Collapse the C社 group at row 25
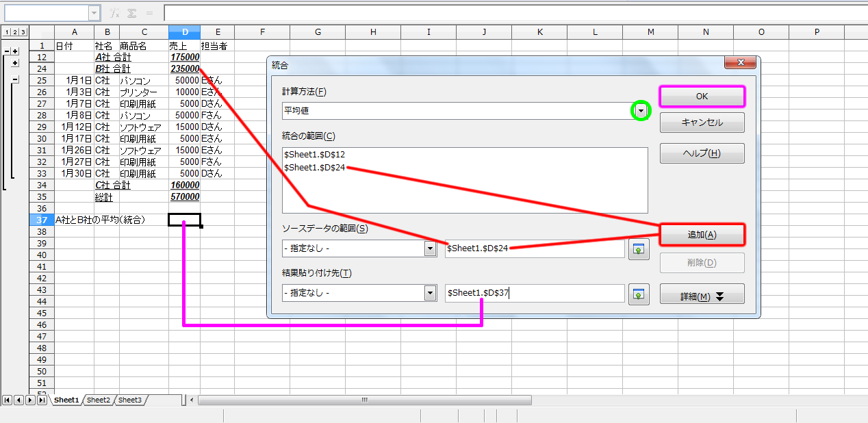This screenshot has width=868, height=423. [x=15, y=80]
